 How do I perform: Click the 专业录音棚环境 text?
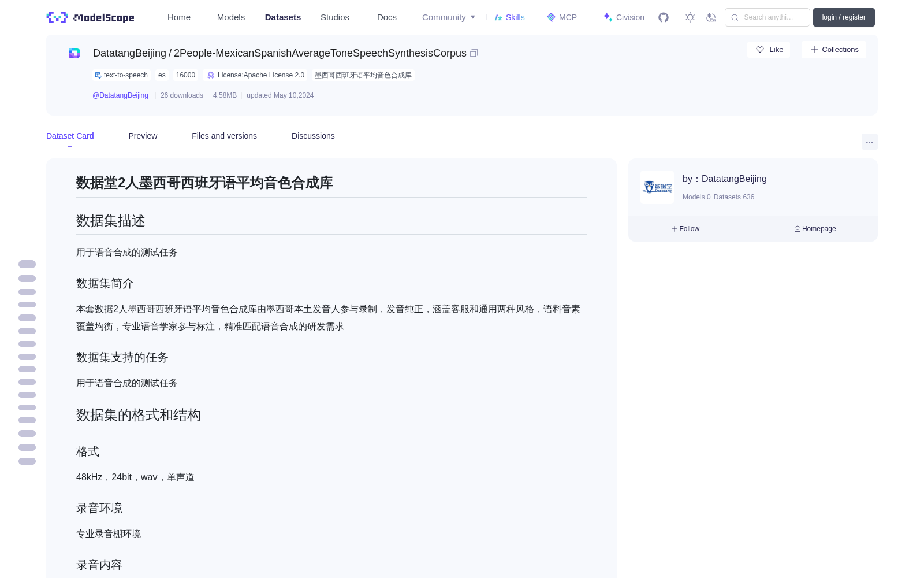109,534
